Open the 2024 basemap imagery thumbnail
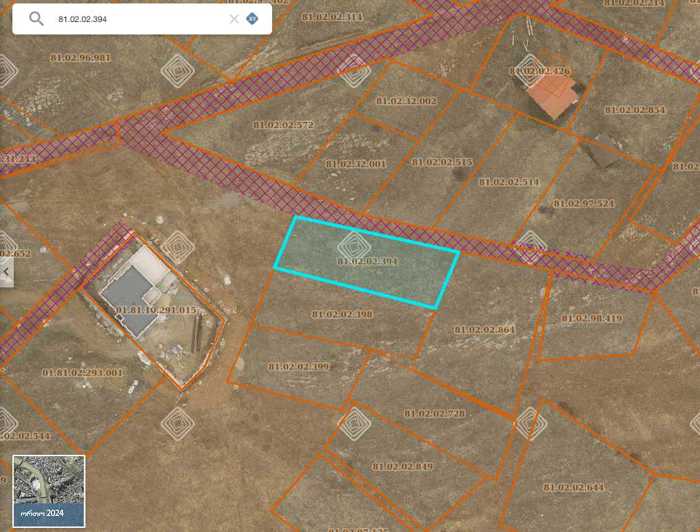 (x=49, y=491)
